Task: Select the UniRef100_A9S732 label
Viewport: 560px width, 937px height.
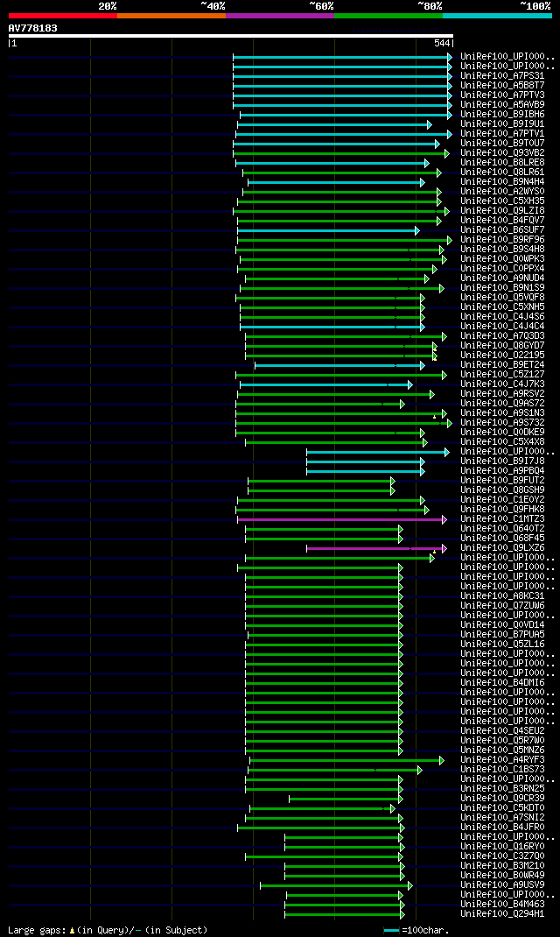Action: pos(502,422)
